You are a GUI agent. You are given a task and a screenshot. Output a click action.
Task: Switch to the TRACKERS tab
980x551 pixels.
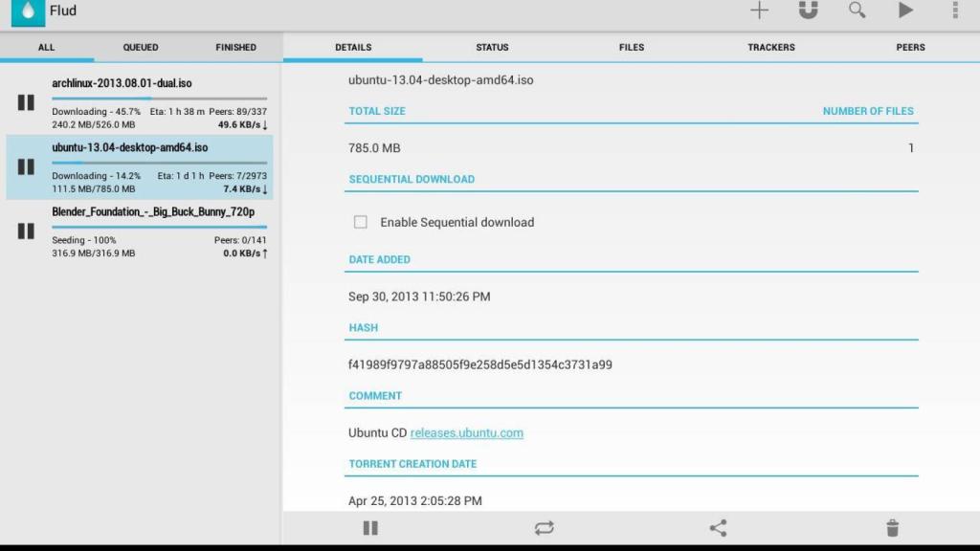pos(770,46)
